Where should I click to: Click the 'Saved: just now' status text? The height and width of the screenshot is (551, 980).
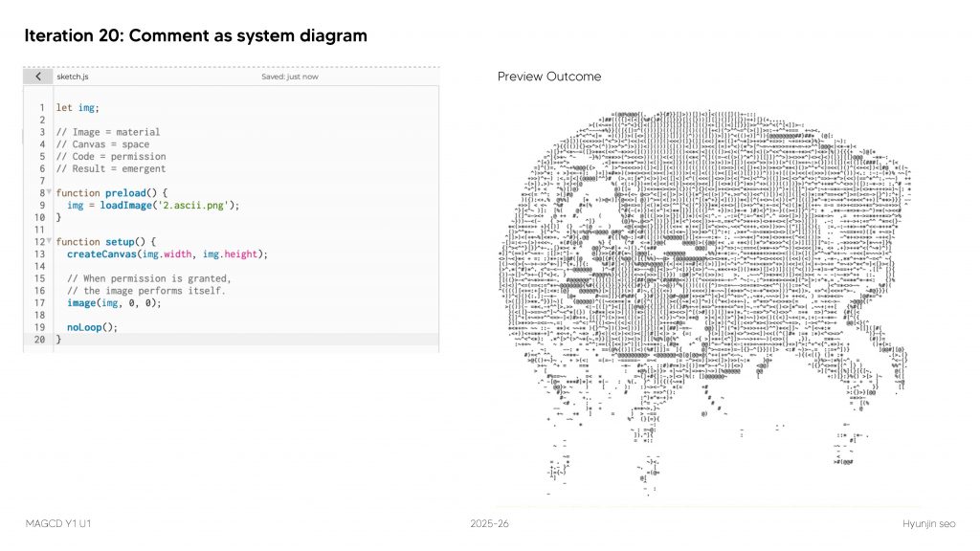tap(290, 77)
